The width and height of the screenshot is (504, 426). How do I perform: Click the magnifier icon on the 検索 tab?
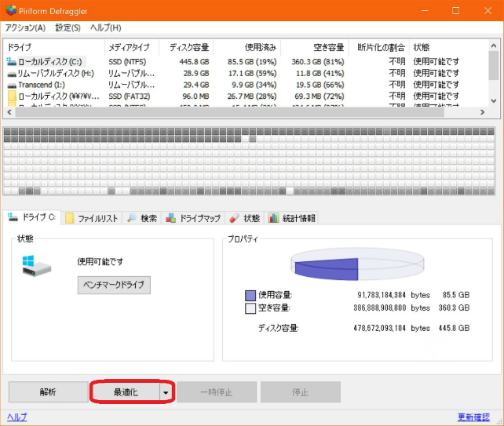pos(132,218)
